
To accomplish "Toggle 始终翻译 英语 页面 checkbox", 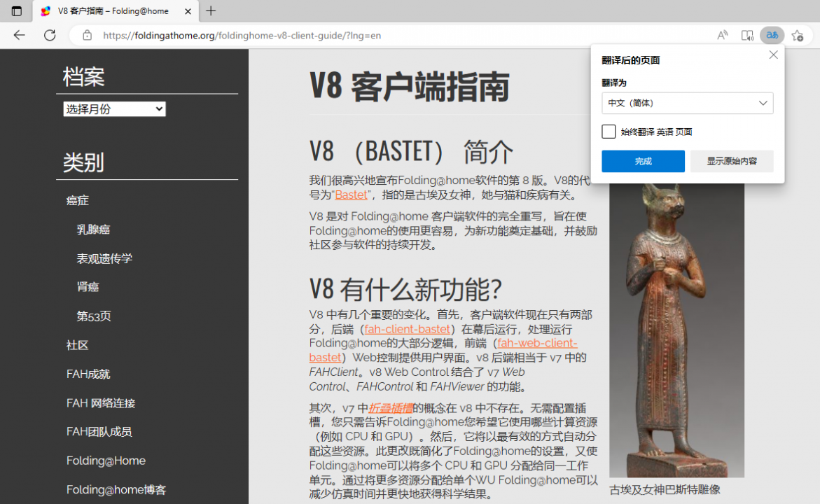I will click(x=609, y=132).
